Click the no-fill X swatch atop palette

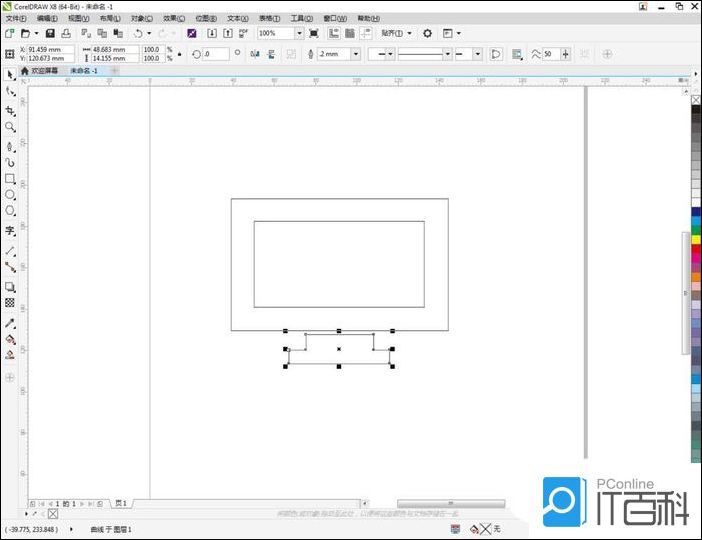click(696, 99)
